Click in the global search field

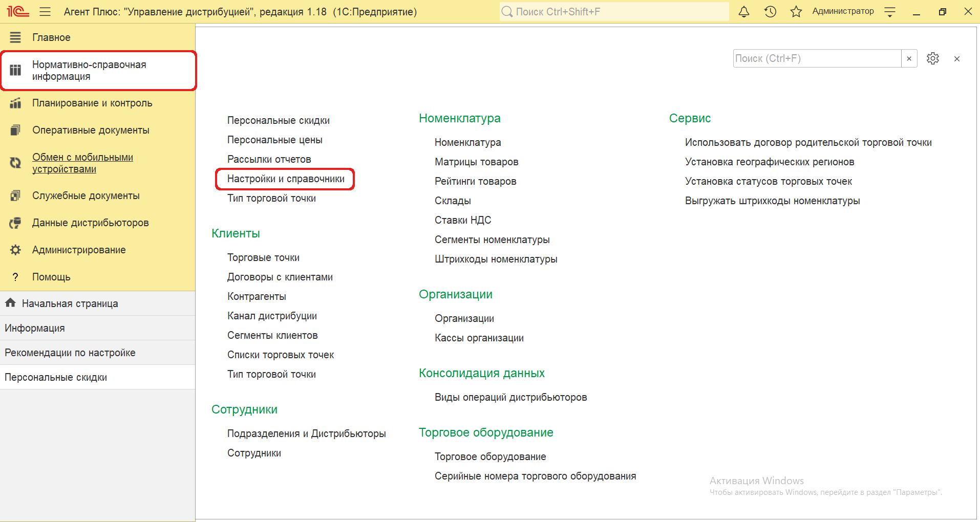click(x=614, y=12)
